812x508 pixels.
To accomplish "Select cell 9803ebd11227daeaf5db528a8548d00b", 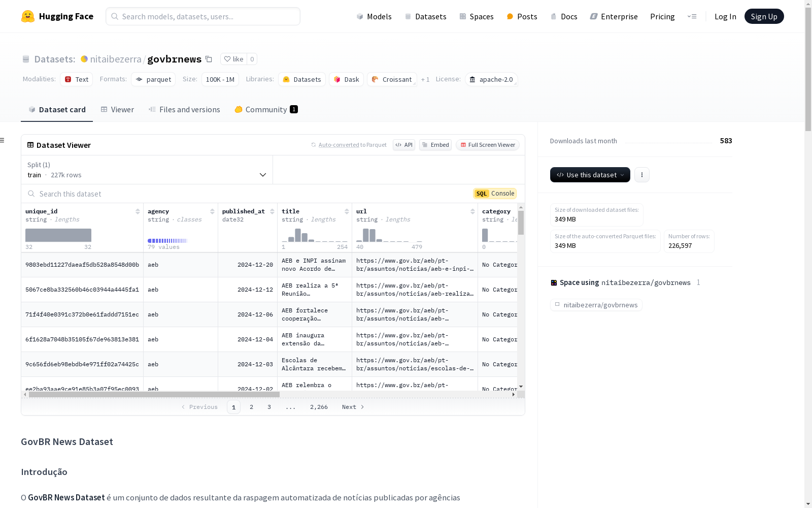I will click(82, 265).
